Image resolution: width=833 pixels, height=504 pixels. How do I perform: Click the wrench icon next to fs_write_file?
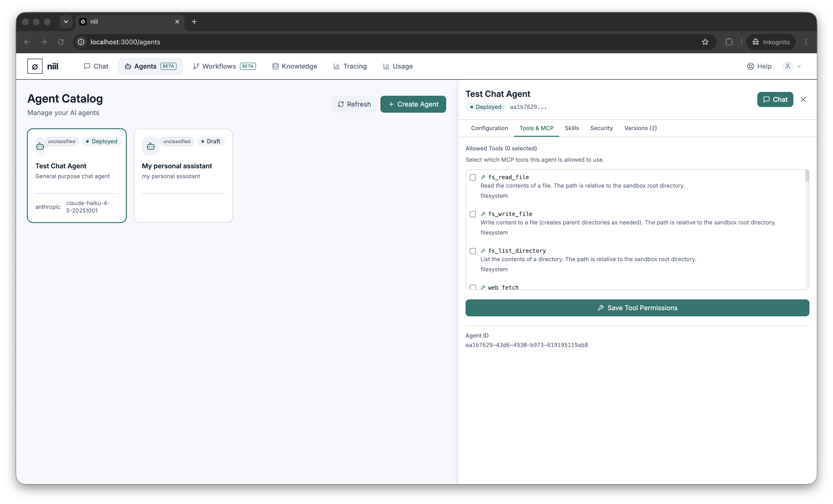(483, 214)
